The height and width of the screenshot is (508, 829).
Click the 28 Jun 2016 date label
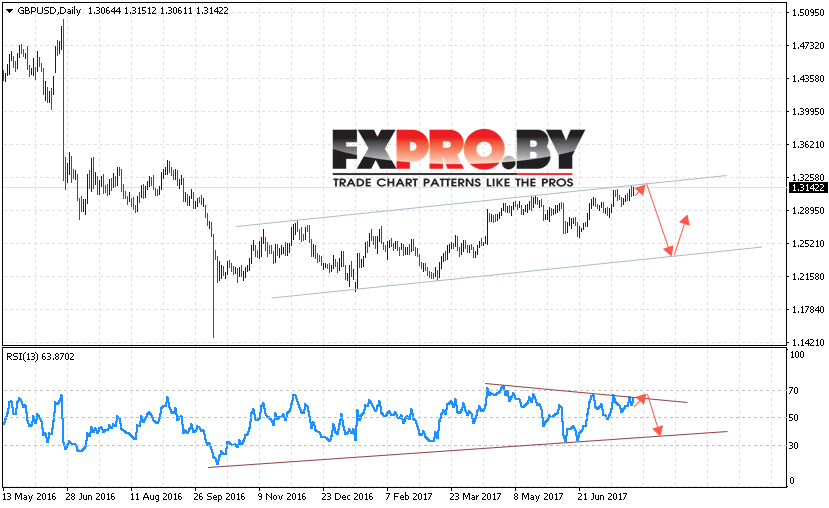pos(90,497)
